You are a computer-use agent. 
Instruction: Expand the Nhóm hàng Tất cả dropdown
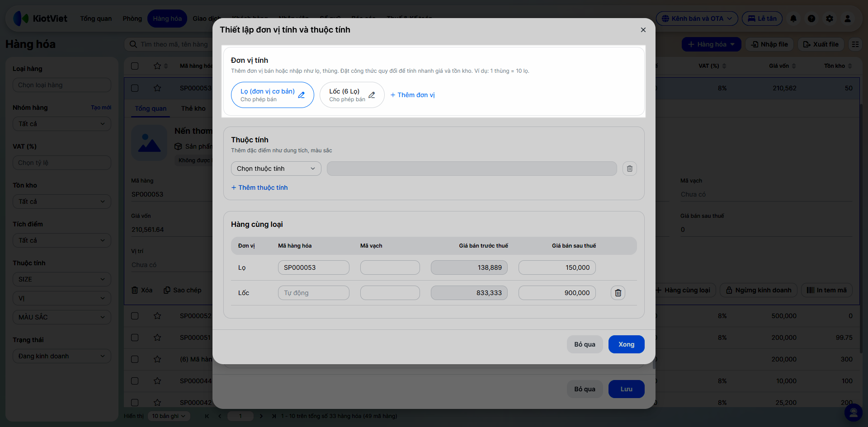(62, 124)
